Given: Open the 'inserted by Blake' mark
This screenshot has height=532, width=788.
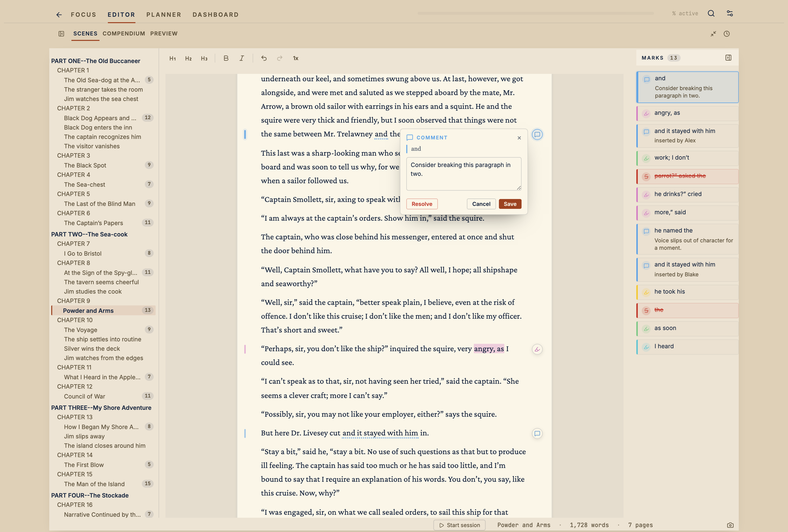Looking at the screenshot, I should [687, 269].
